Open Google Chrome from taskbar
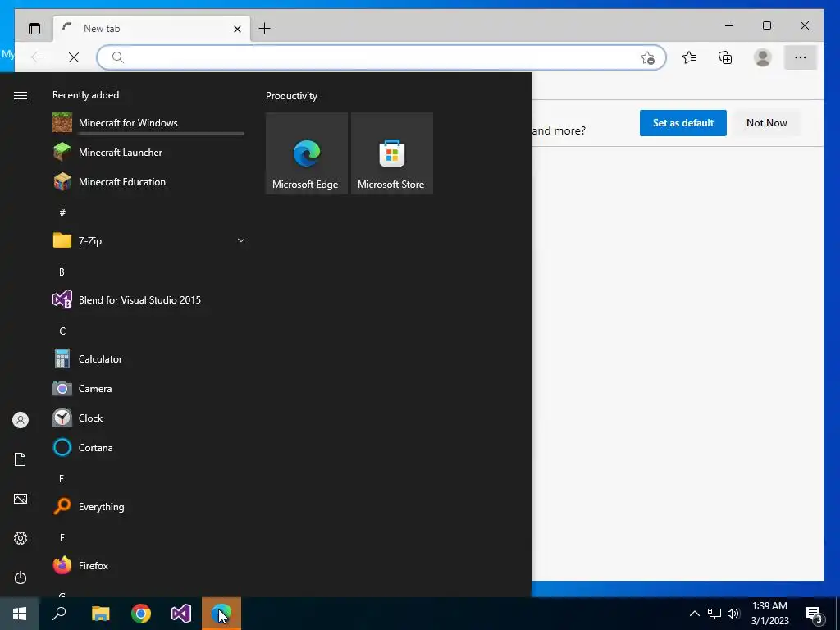The image size is (840, 630). click(x=141, y=614)
